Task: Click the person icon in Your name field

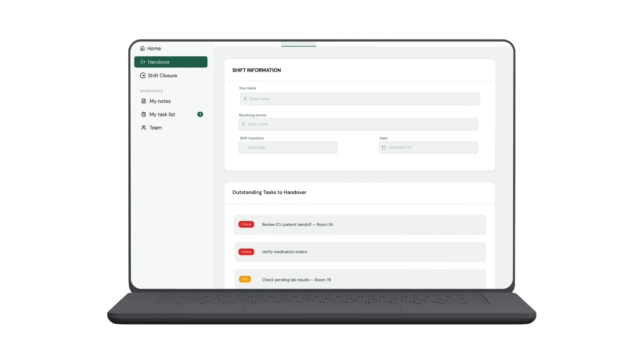Action: pyautogui.click(x=245, y=99)
